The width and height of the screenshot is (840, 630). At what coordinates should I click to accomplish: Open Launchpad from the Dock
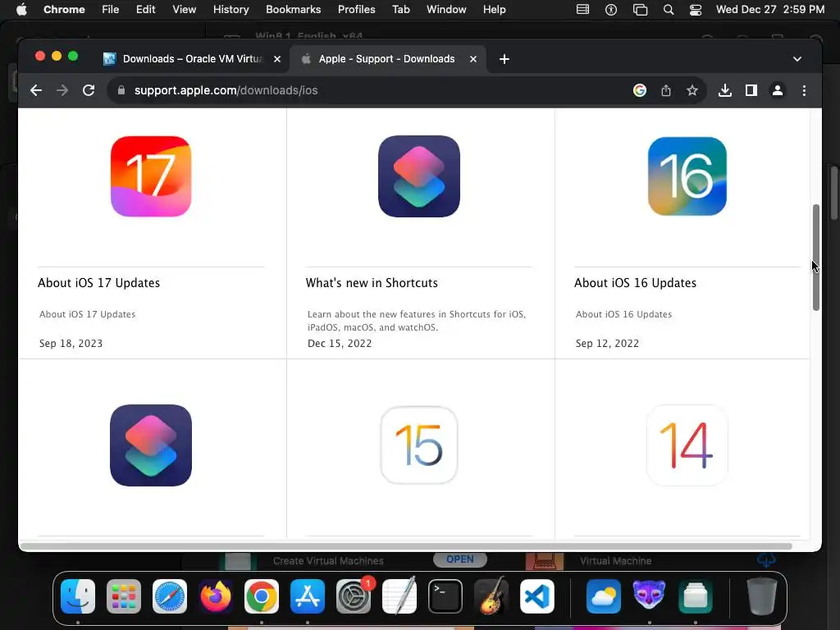point(124,596)
